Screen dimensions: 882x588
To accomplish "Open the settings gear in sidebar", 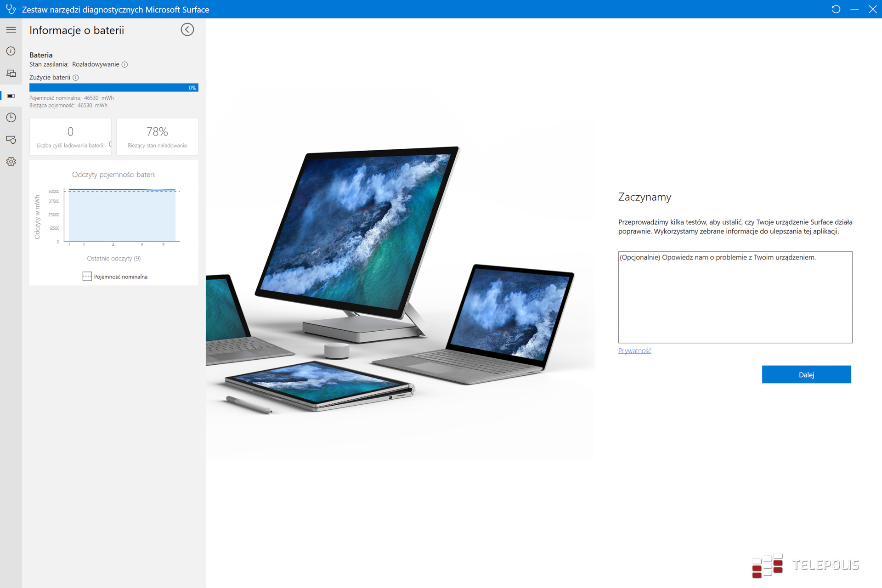I will tap(11, 161).
